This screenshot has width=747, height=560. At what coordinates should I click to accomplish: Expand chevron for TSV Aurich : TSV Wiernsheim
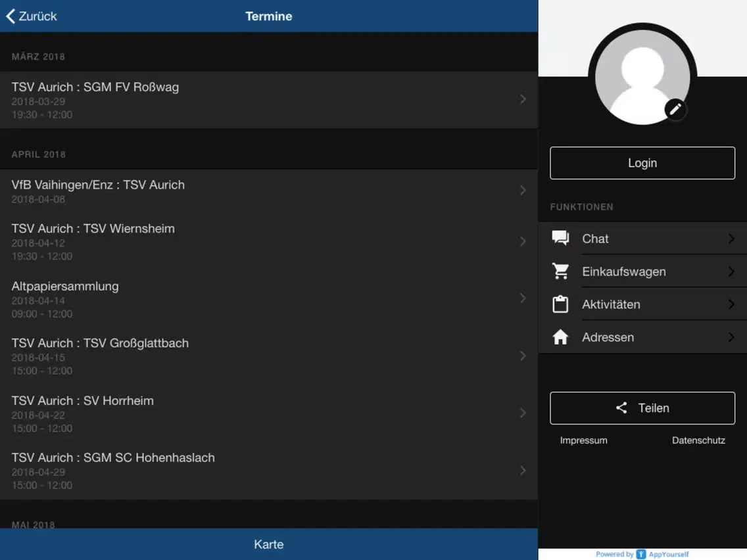[523, 241]
